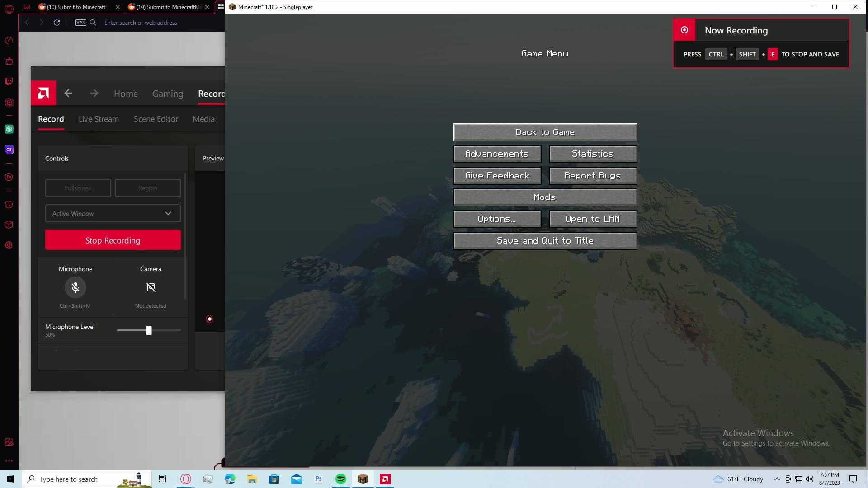The image size is (868, 488).
Task: Show hidden icons chevron in system tray
Action: (x=777, y=479)
